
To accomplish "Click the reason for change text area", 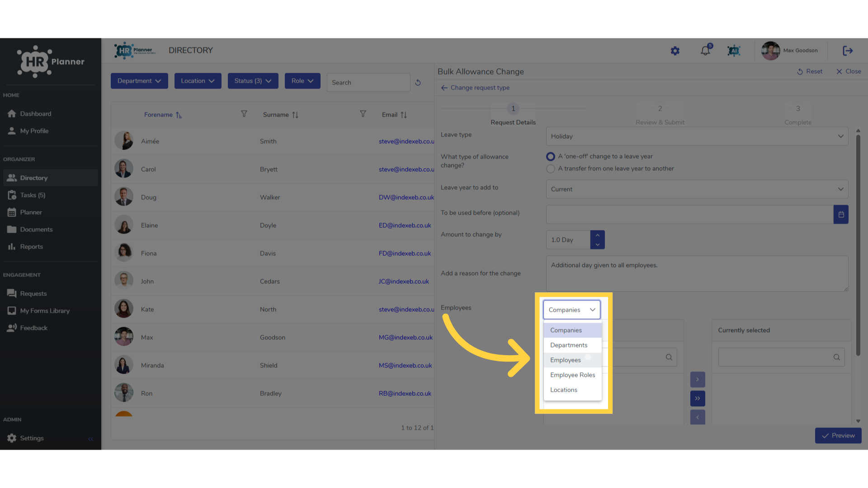I will pyautogui.click(x=697, y=274).
